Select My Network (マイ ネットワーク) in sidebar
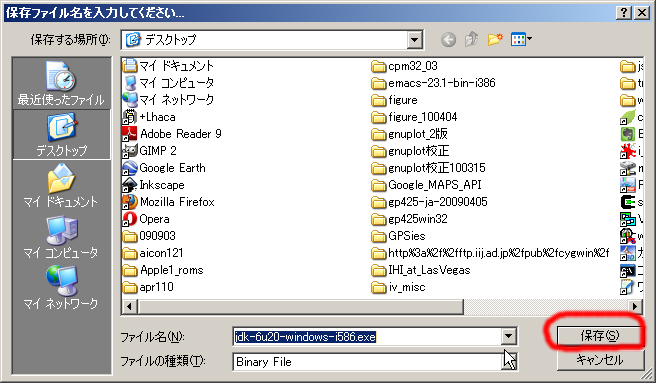This screenshot has height=383, width=656. [62, 288]
